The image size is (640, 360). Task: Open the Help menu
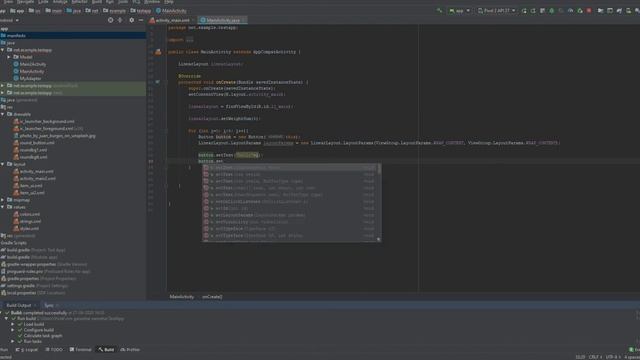pos(169,2)
